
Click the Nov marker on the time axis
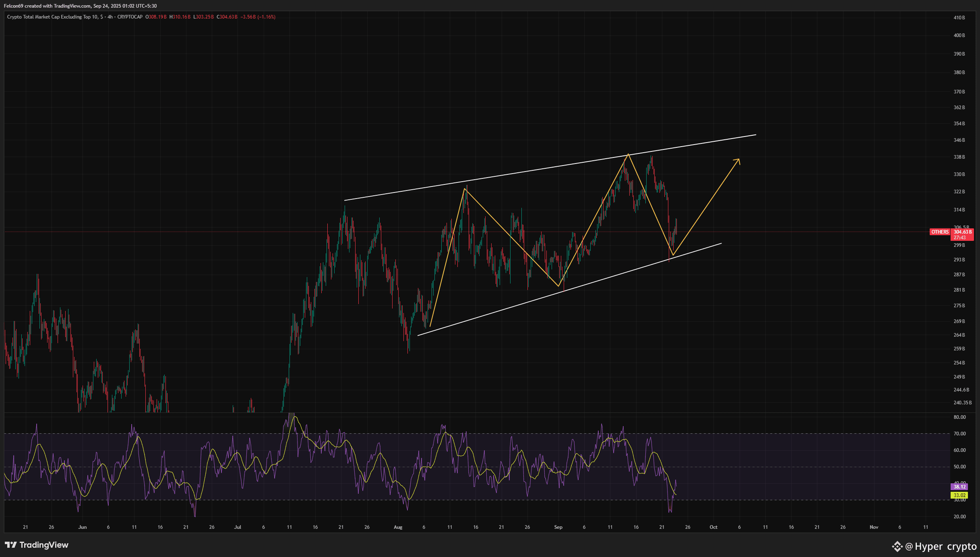coord(874,527)
